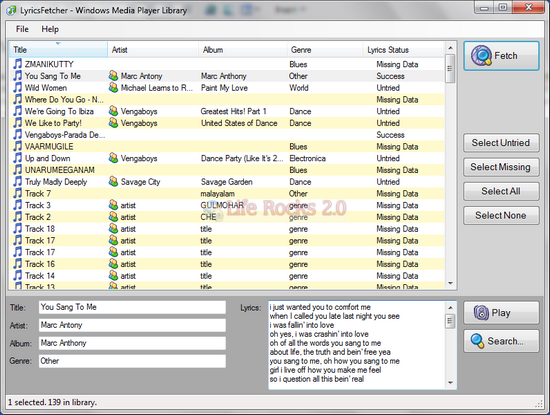Click the music note icon beside We Like to Party!
This screenshot has width=550, height=415.
coord(17,123)
